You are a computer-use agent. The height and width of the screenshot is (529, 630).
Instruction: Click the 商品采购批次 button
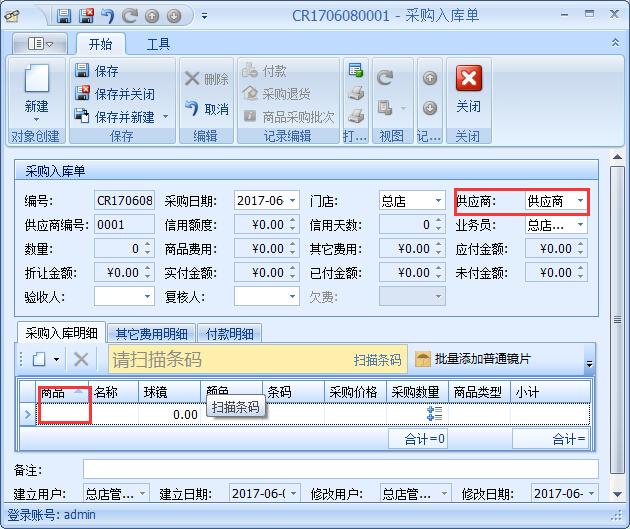coord(288,117)
